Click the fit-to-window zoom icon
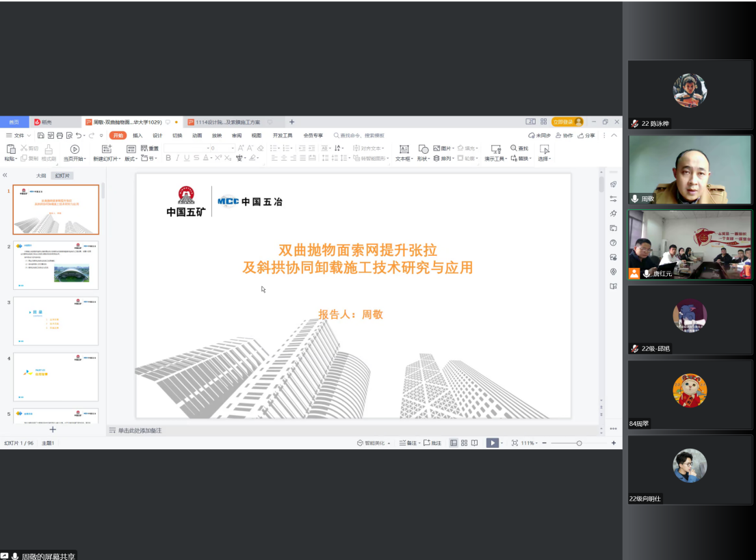Image resolution: width=756 pixels, height=560 pixels. click(x=515, y=443)
